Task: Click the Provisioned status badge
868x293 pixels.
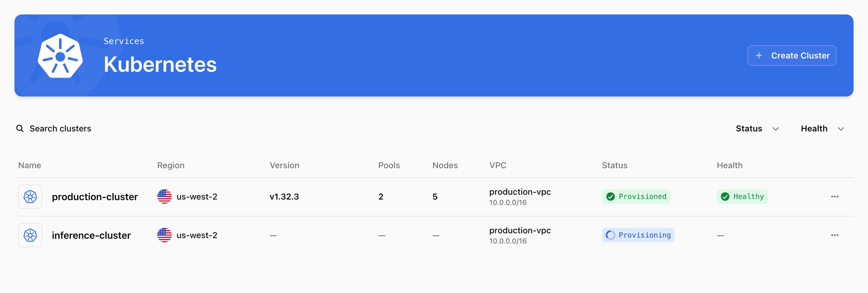Action: point(636,197)
